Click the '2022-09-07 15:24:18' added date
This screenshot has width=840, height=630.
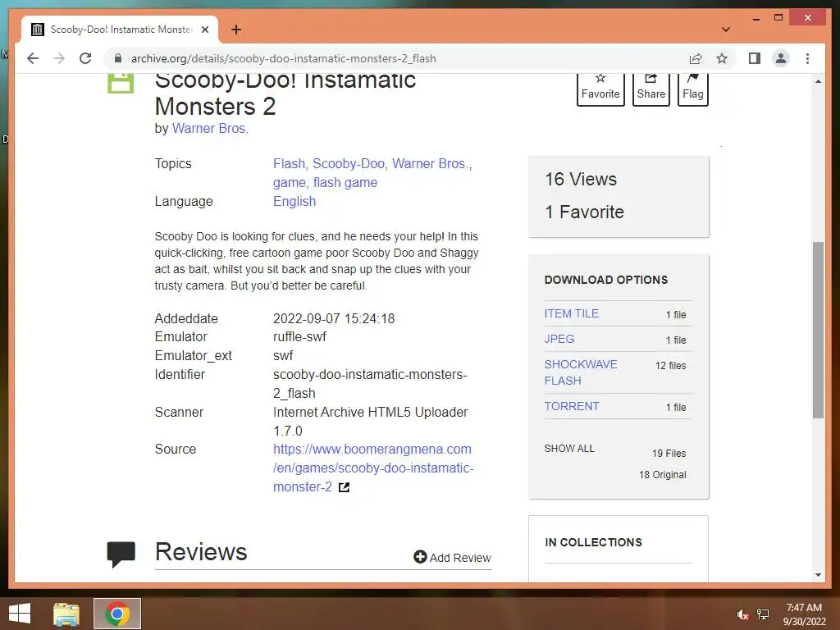334,319
